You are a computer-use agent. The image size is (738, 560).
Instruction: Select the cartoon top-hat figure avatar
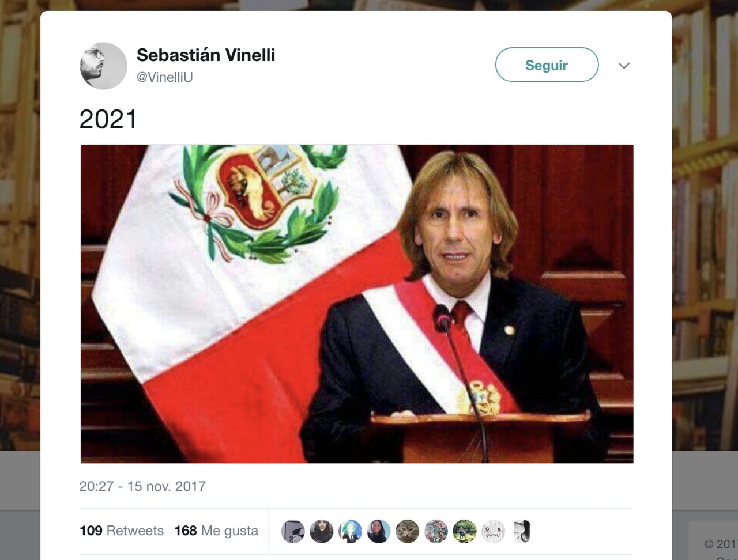(x=293, y=531)
